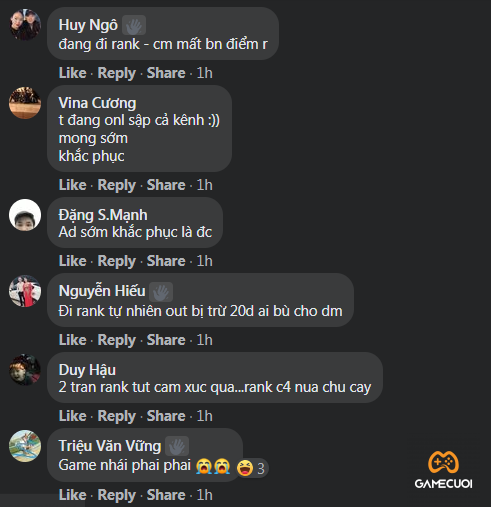Like Nguyễn Hiếu's comment about rank
491x507 pixels.
[x=73, y=340]
